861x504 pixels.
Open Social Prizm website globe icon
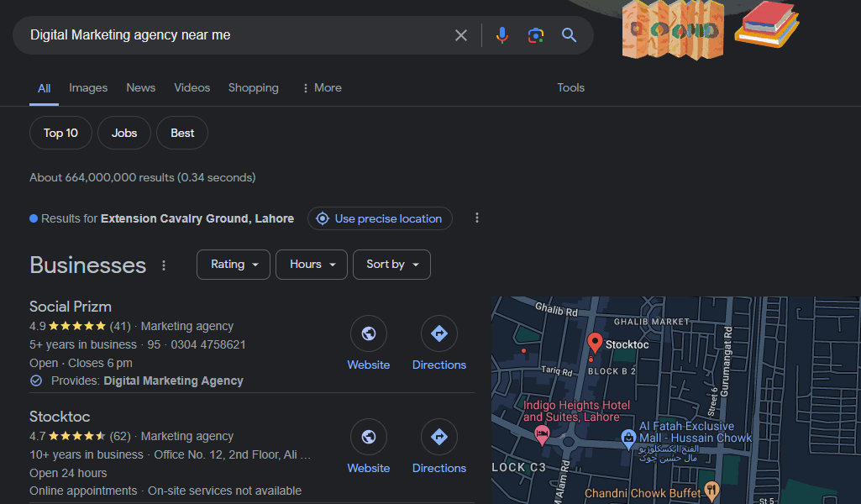tap(369, 333)
